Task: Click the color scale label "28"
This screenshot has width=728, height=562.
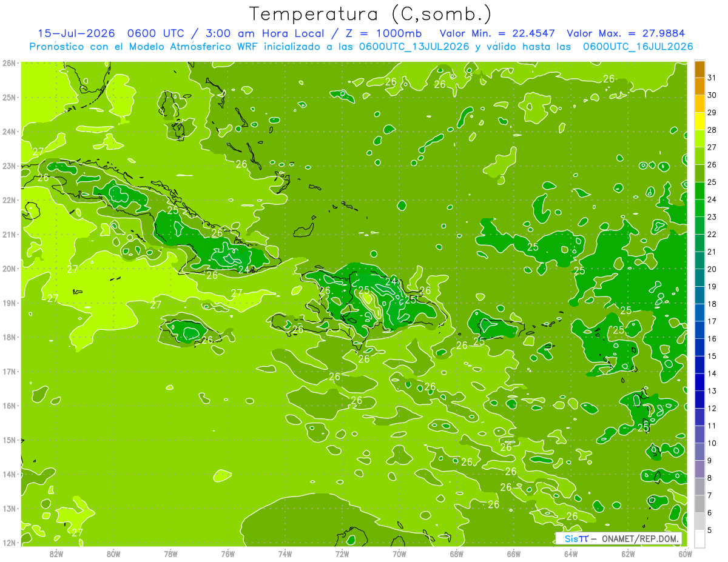Action: [x=712, y=130]
